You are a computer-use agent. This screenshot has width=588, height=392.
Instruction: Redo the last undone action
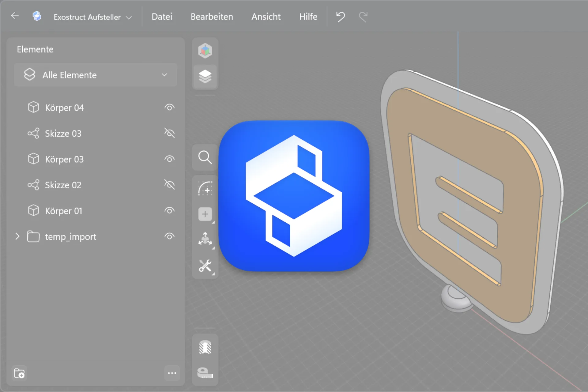pyautogui.click(x=363, y=17)
